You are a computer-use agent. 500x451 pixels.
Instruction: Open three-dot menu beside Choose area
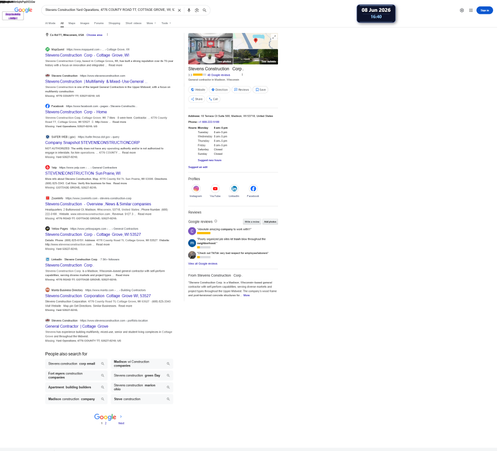(107, 35)
